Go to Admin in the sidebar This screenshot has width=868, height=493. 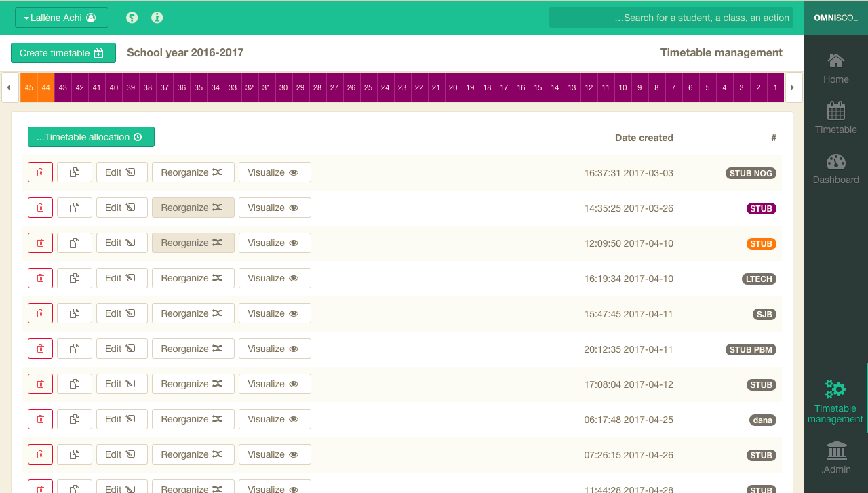pos(835,457)
